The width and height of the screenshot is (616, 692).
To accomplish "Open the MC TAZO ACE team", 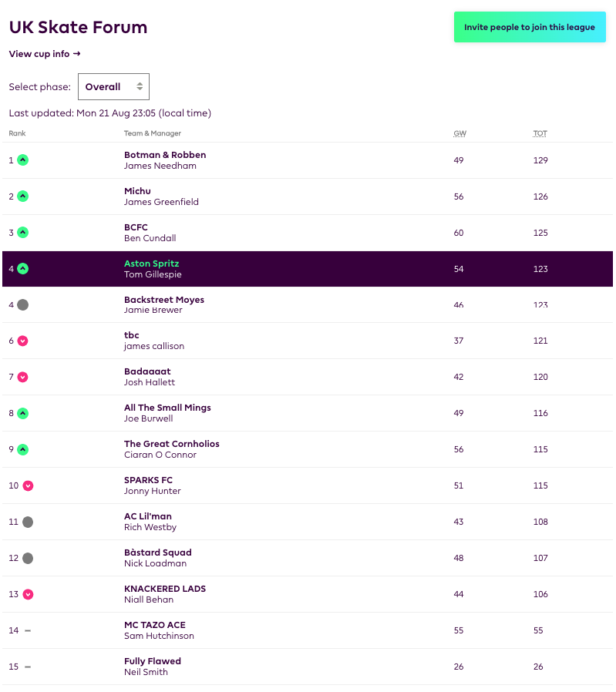I will (x=154, y=625).
